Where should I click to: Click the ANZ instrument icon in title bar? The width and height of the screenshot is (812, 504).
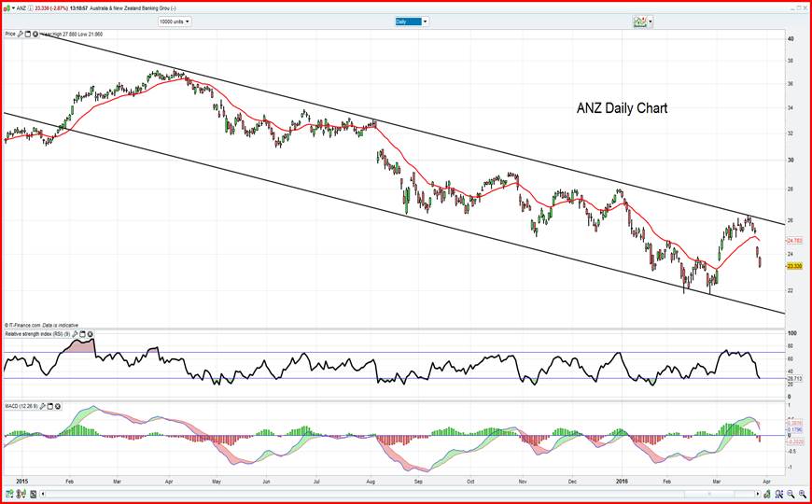[9, 7]
